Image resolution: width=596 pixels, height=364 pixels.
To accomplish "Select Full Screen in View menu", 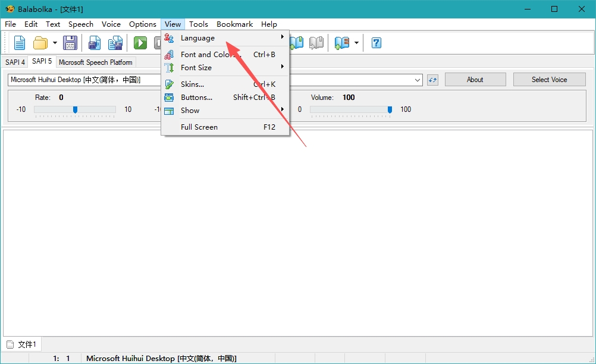I will point(225,127).
